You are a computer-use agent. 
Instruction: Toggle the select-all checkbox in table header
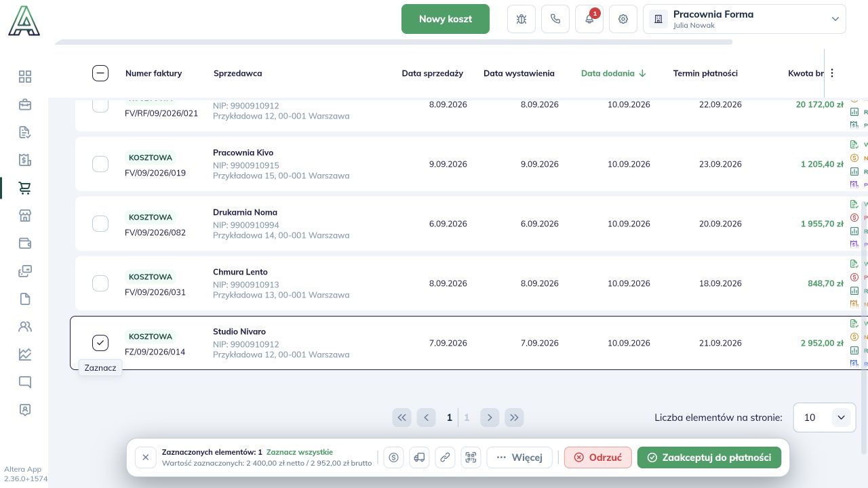[x=100, y=73]
